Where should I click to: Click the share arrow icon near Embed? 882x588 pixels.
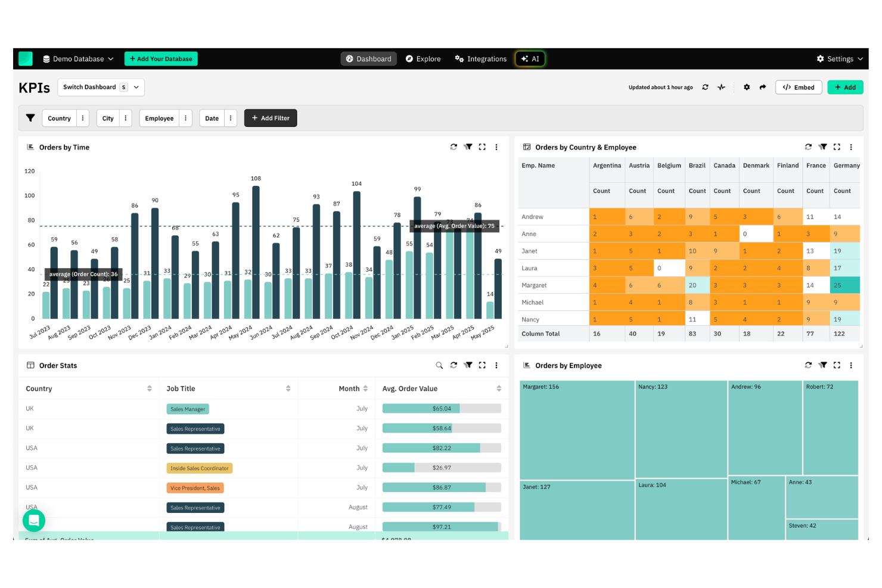pyautogui.click(x=763, y=87)
